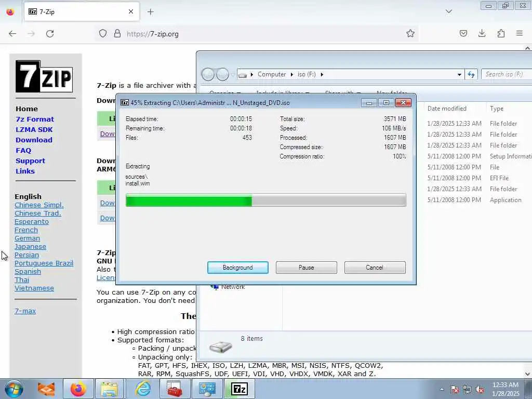532x399 pixels.
Task: Open the Firefox downloads arrow icon
Action: 482,33
